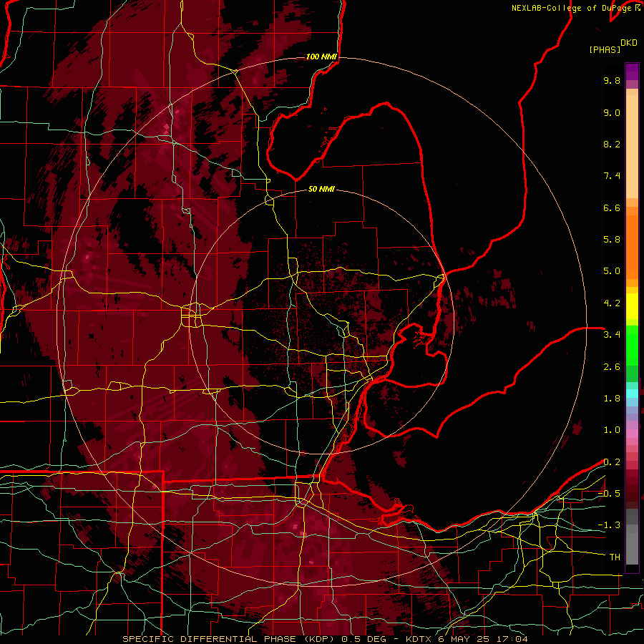This screenshot has height=644, width=644.
Task: Click the 50 NMI range ring label
Action: [321, 189]
